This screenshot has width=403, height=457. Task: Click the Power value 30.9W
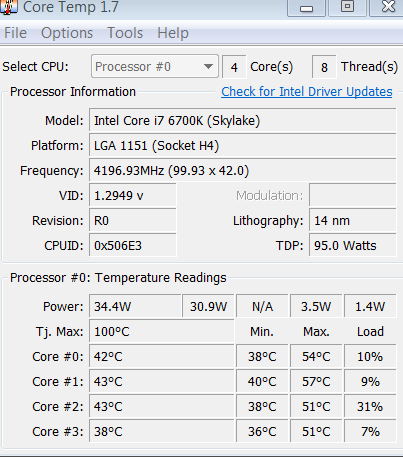208,306
